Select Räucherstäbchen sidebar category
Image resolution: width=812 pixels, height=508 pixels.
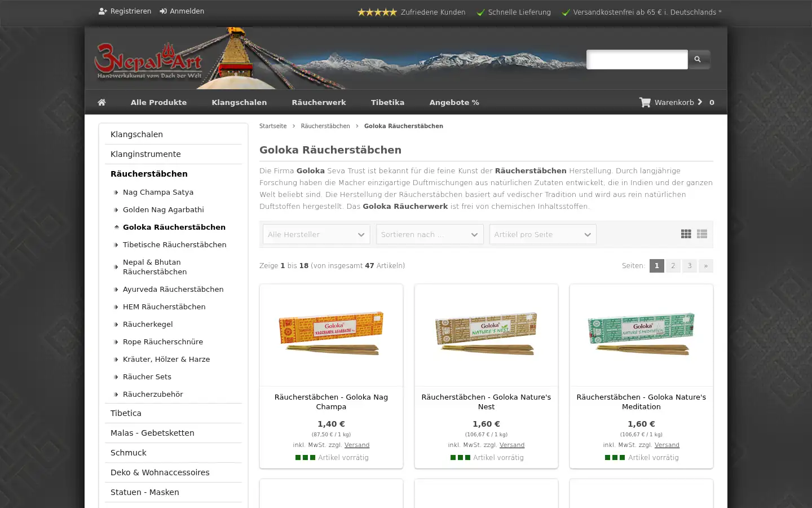[173, 174]
